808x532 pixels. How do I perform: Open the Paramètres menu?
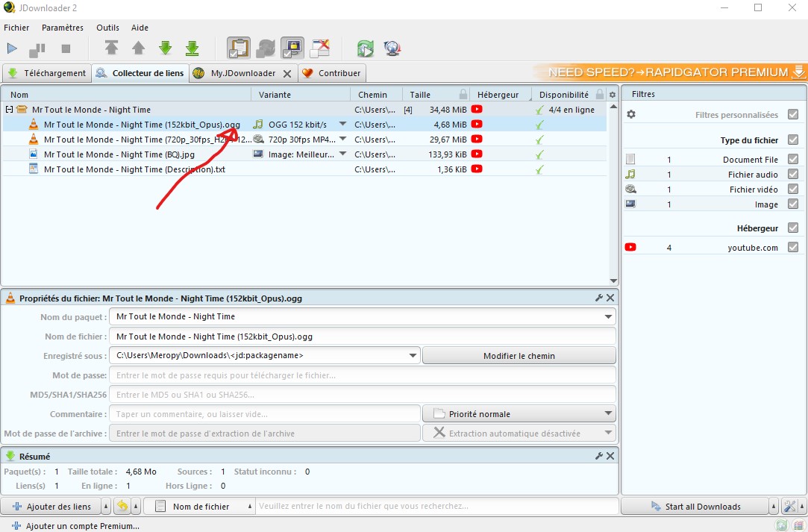point(63,28)
